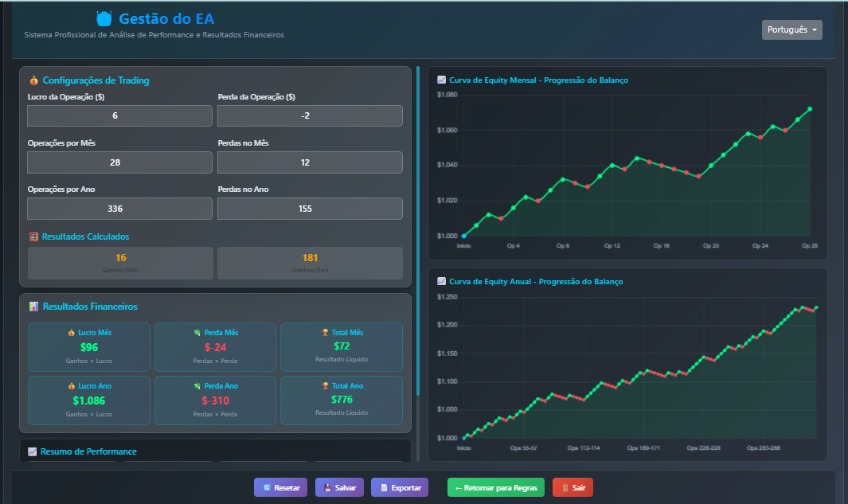848x504 pixels.
Task: Click the refresh icon on the Resetar button
Action: click(267, 488)
